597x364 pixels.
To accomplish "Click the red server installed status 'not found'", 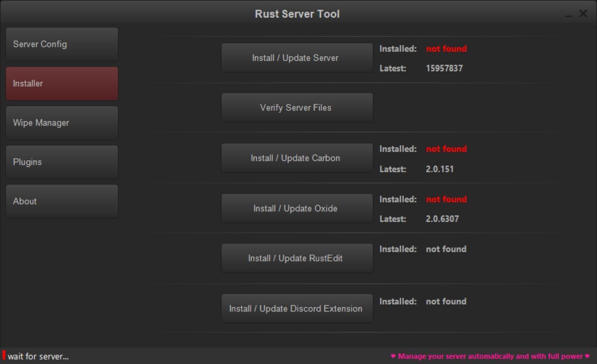I will click(x=446, y=49).
